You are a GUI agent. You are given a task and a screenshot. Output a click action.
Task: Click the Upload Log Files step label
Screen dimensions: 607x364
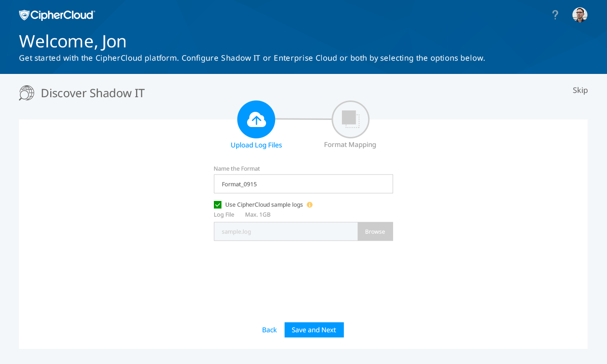256,145
